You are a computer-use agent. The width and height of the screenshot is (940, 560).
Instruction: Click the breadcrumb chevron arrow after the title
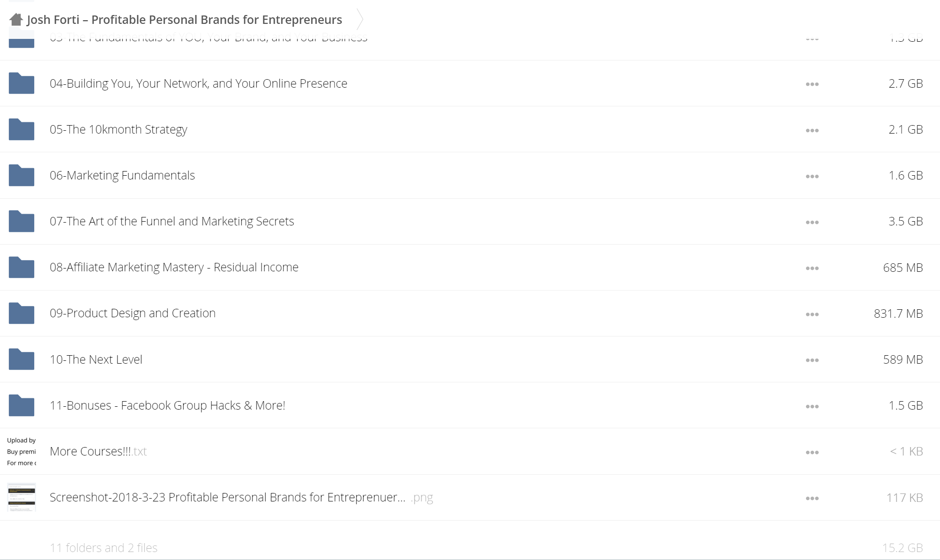click(x=359, y=19)
